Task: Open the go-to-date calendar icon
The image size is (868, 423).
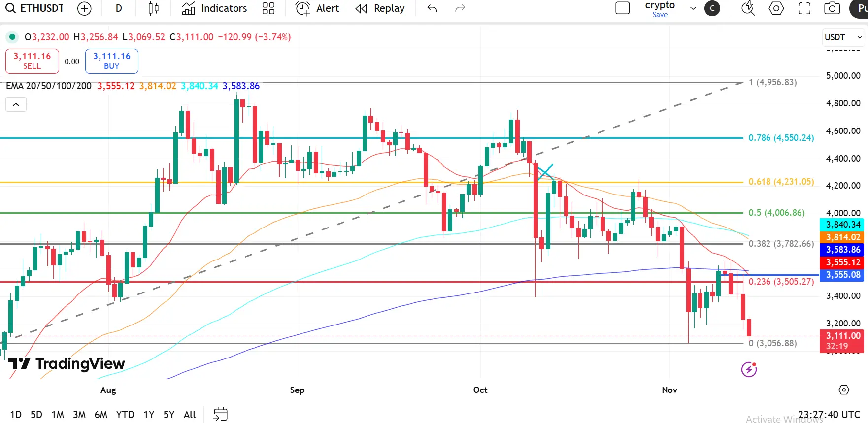Action: coord(220,415)
